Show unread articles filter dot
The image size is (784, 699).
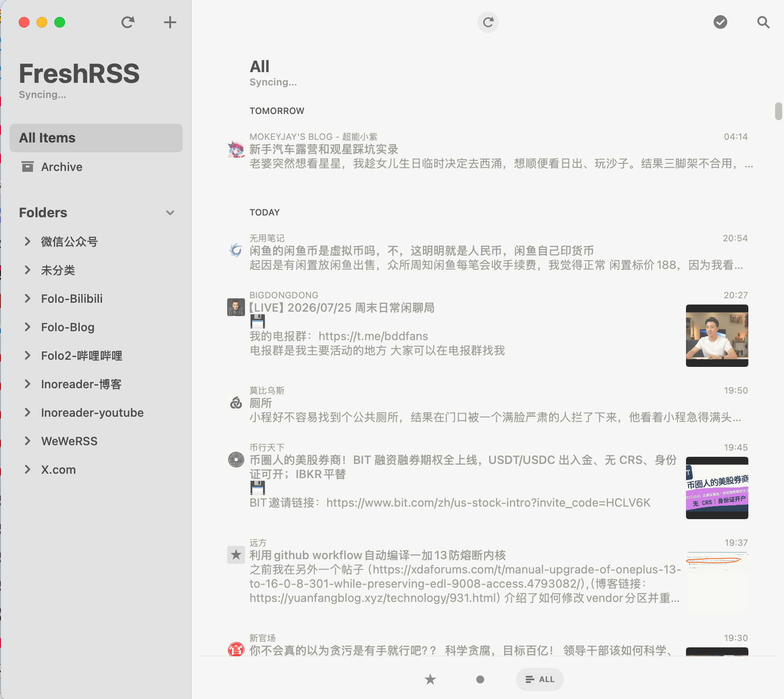pyautogui.click(x=480, y=679)
